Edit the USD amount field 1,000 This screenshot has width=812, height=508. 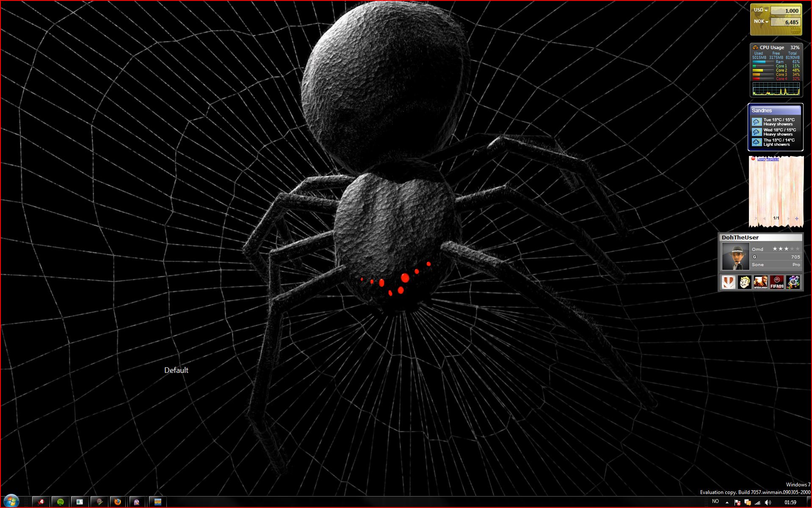tap(785, 11)
